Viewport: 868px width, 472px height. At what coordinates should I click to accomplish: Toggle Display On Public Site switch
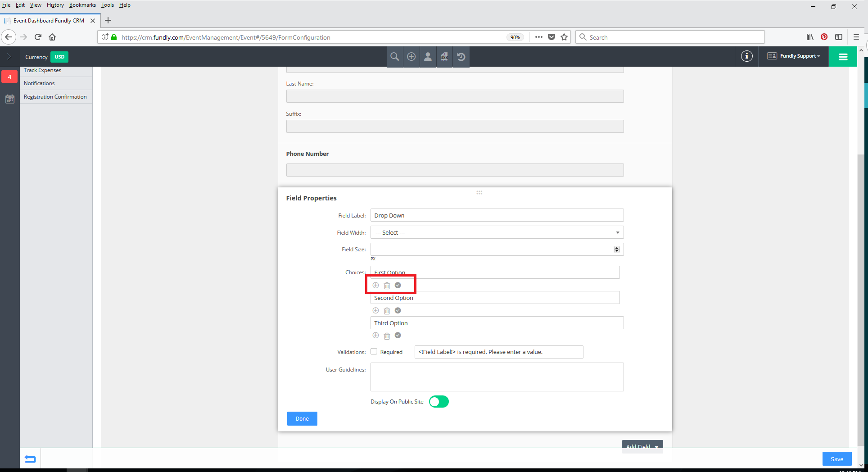click(x=439, y=402)
